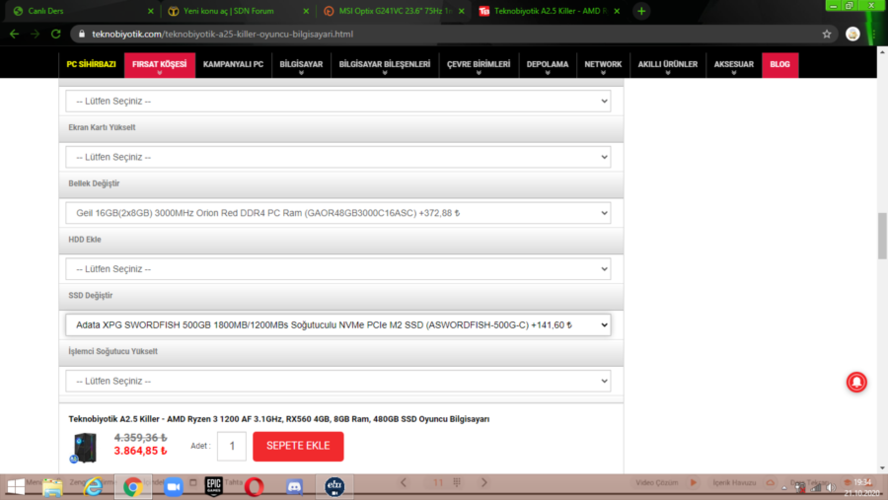Switch to the Canlı Ders tab
Viewport: 888px width, 500px height.
pos(82,11)
